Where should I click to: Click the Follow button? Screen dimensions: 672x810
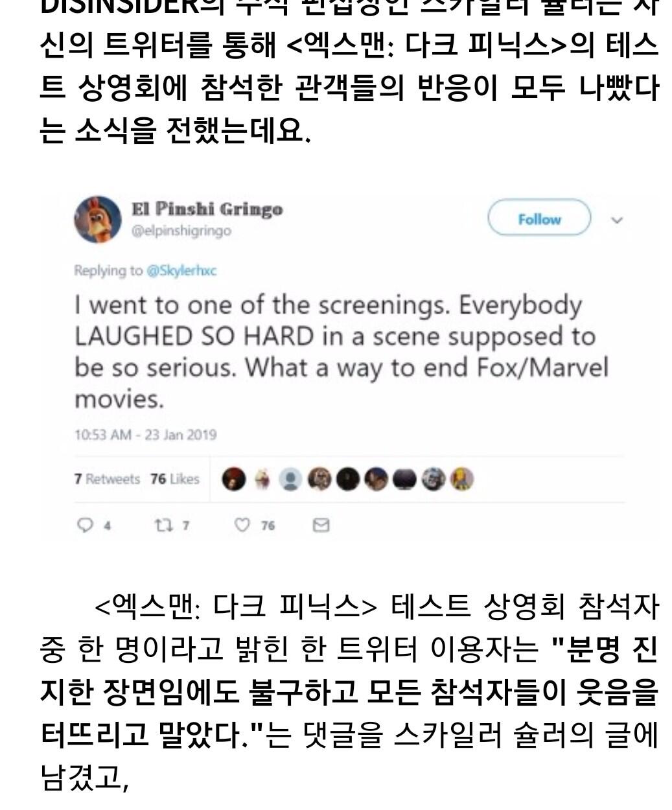pos(539,220)
